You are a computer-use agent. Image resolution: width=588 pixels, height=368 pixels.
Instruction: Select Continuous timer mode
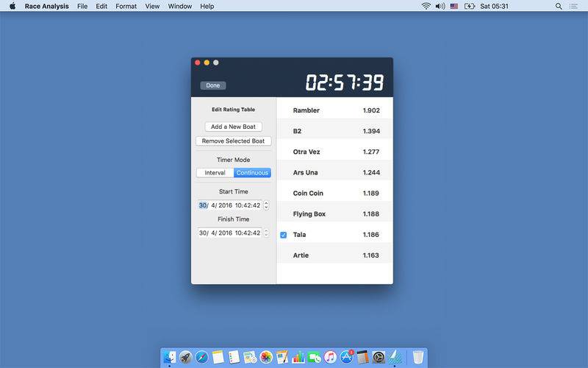click(x=252, y=173)
